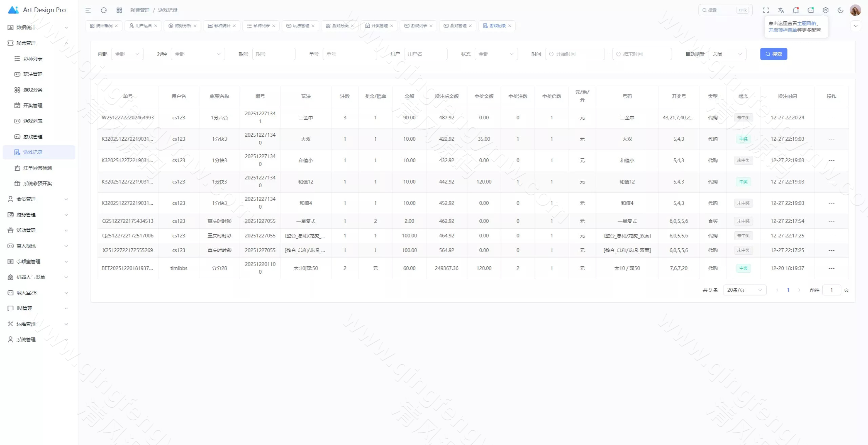Open the 彩种 filter dropdown
The image size is (868, 445).
pyautogui.click(x=198, y=54)
